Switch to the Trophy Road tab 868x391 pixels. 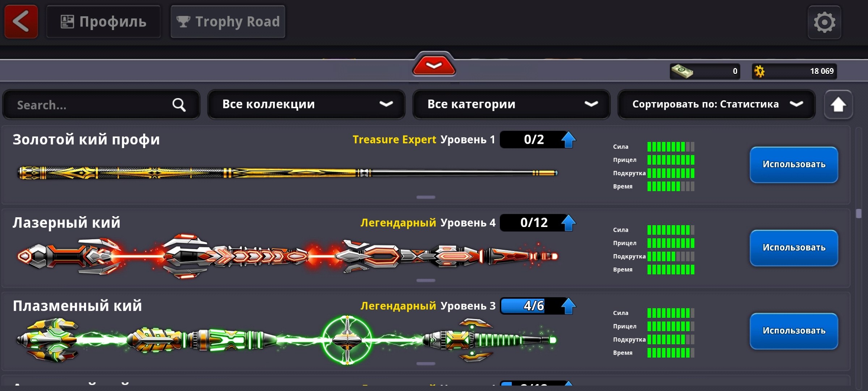click(228, 22)
